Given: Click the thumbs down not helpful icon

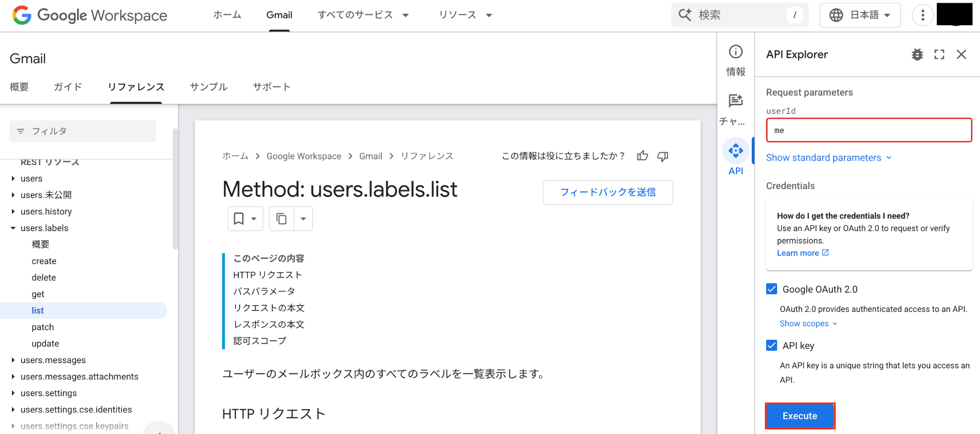Looking at the screenshot, I should pos(663,156).
